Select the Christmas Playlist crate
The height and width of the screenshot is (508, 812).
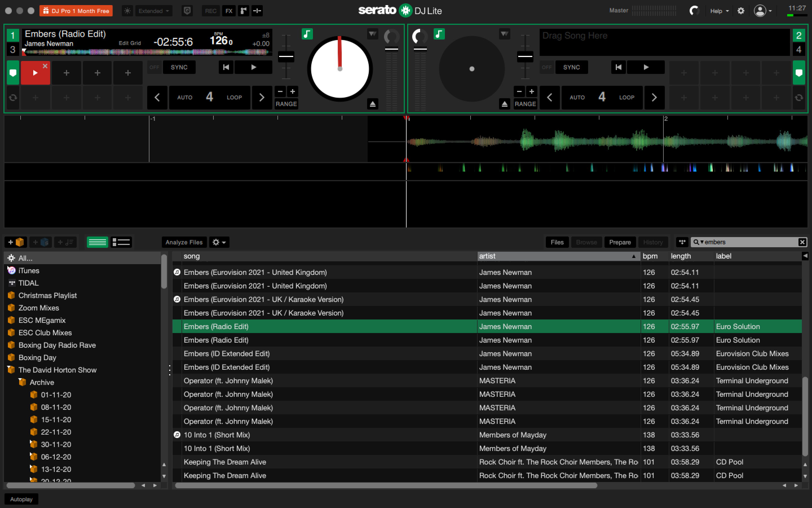(x=47, y=295)
